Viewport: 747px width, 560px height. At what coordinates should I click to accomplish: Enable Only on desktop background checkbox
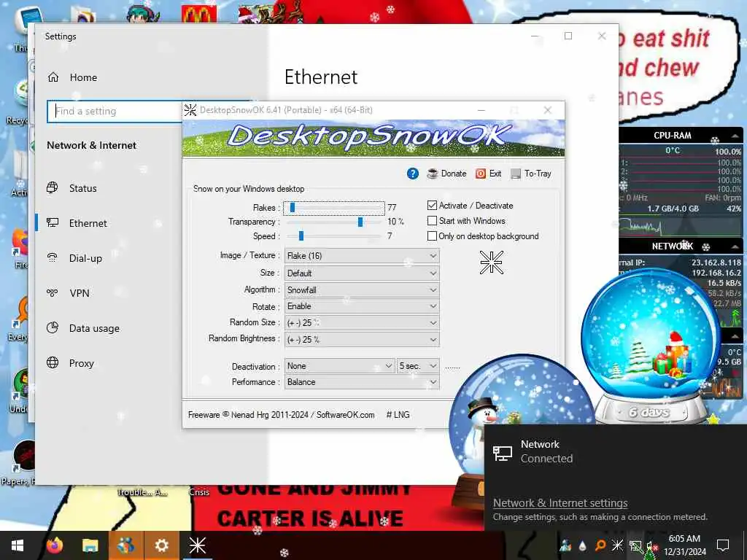pyautogui.click(x=432, y=236)
